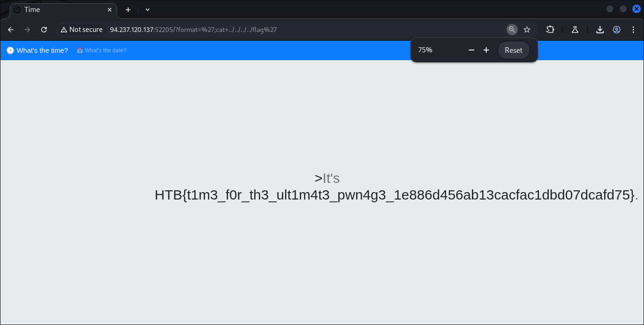Open the three-dot Chrome menu

(633, 30)
